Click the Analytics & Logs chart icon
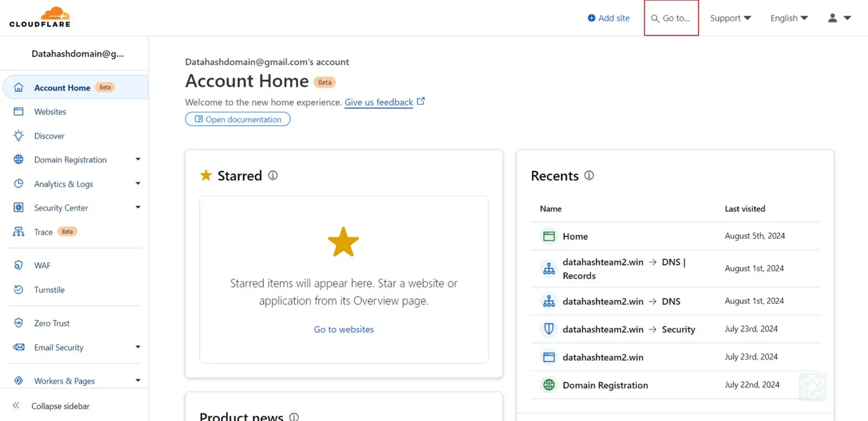This screenshot has width=868, height=421. (x=18, y=183)
